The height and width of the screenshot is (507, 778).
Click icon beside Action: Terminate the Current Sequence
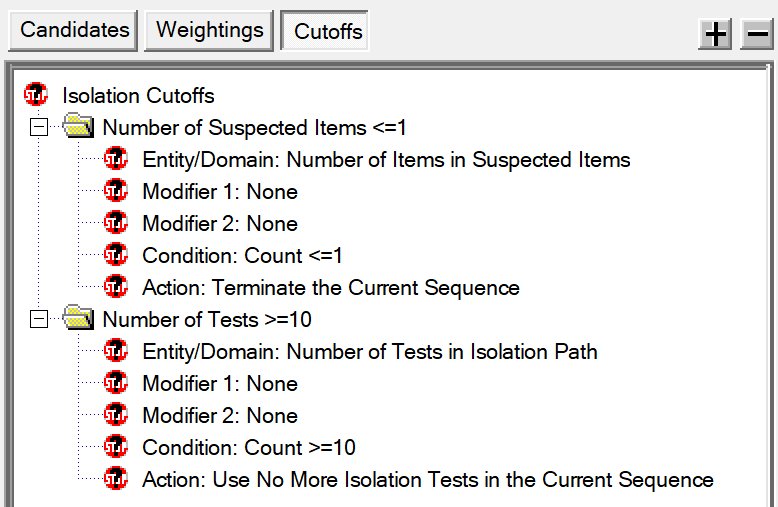(116, 287)
